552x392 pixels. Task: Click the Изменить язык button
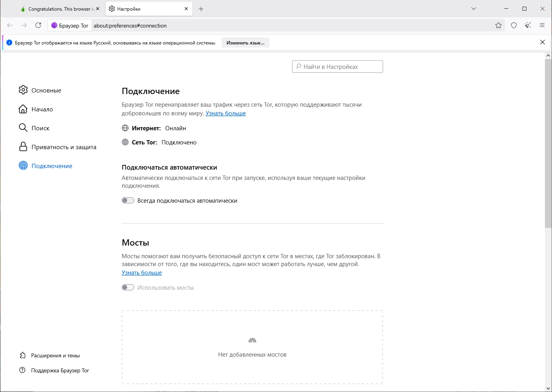(245, 43)
